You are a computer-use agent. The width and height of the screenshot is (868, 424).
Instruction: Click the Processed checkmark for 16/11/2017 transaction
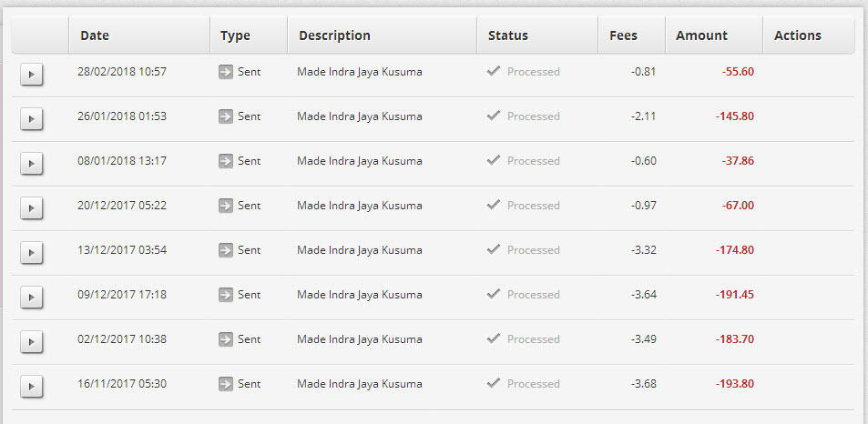coord(494,383)
